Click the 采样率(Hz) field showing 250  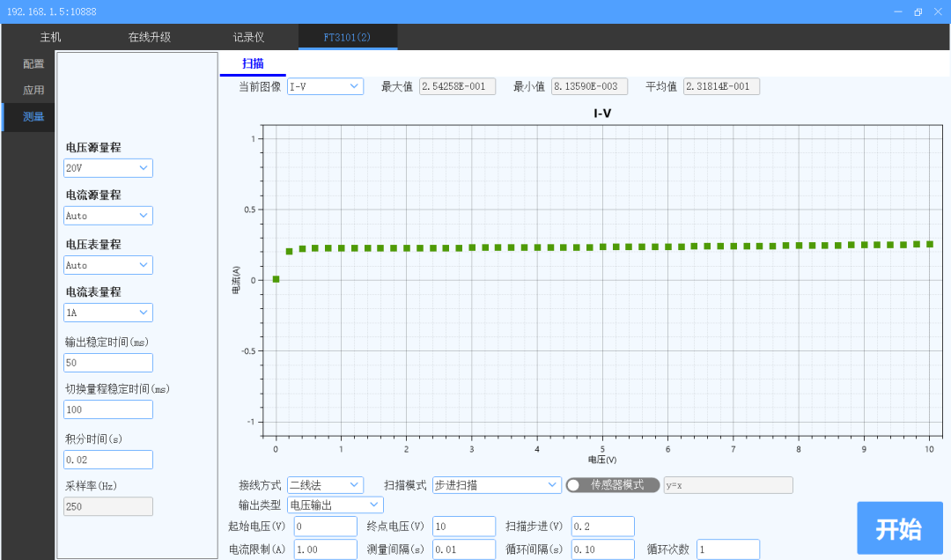click(x=108, y=506)
